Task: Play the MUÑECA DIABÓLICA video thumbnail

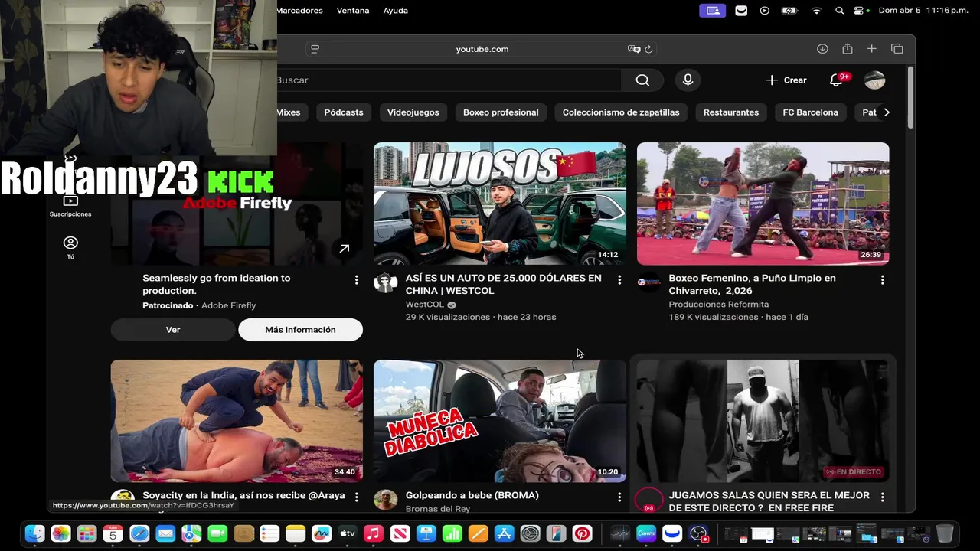Action: [500, 421]
